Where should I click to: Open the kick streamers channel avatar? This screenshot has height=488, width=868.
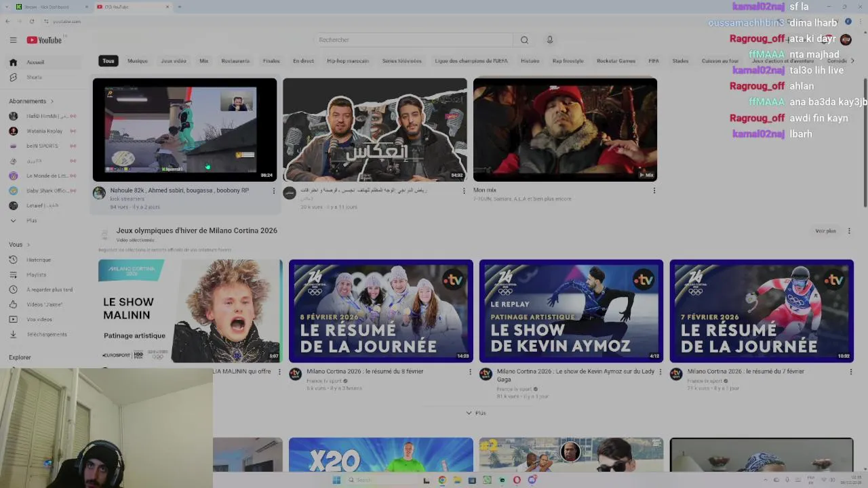pos(99,193)
